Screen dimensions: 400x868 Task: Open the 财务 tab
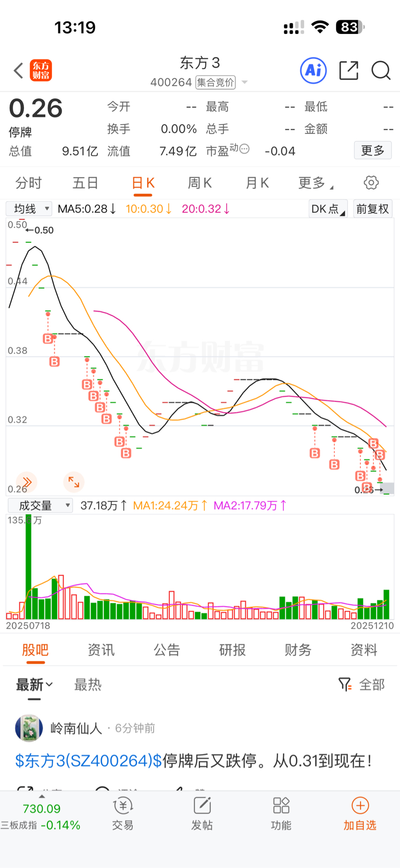point(298,650)
